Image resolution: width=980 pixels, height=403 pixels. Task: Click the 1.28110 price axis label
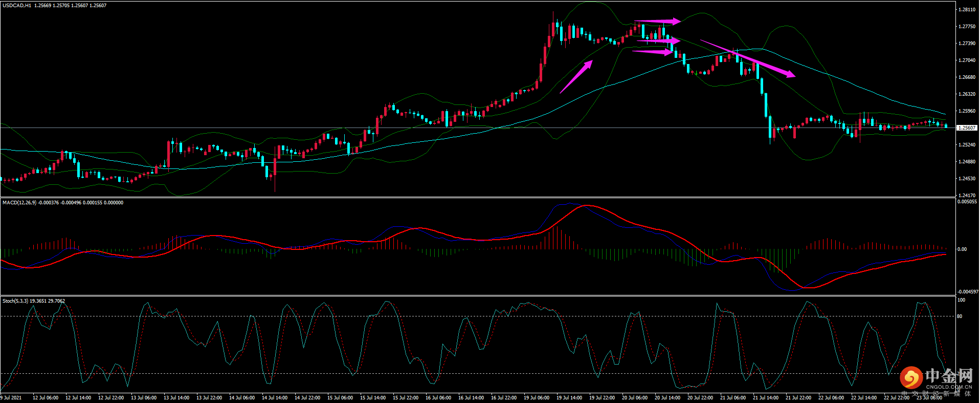966,10
